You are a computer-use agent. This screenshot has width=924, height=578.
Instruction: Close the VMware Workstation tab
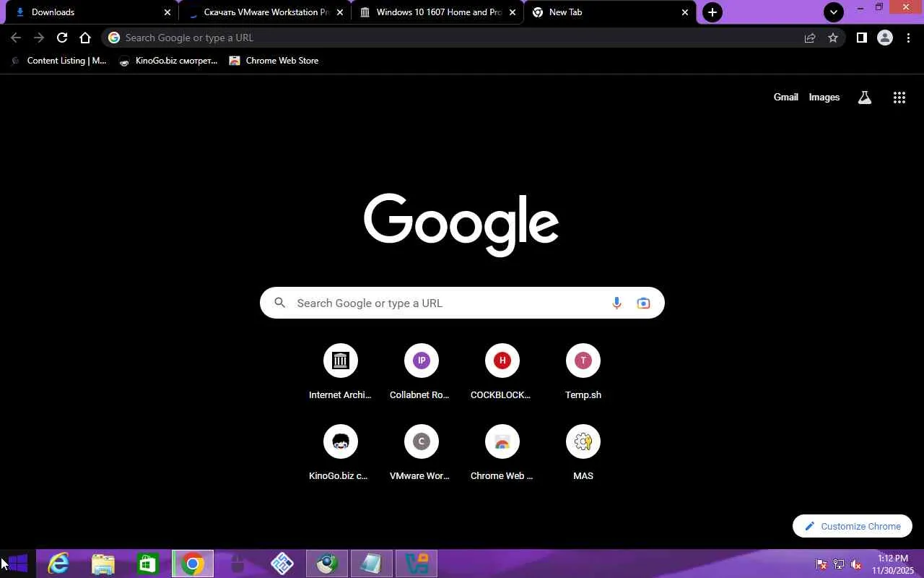[x=340, y=12]
